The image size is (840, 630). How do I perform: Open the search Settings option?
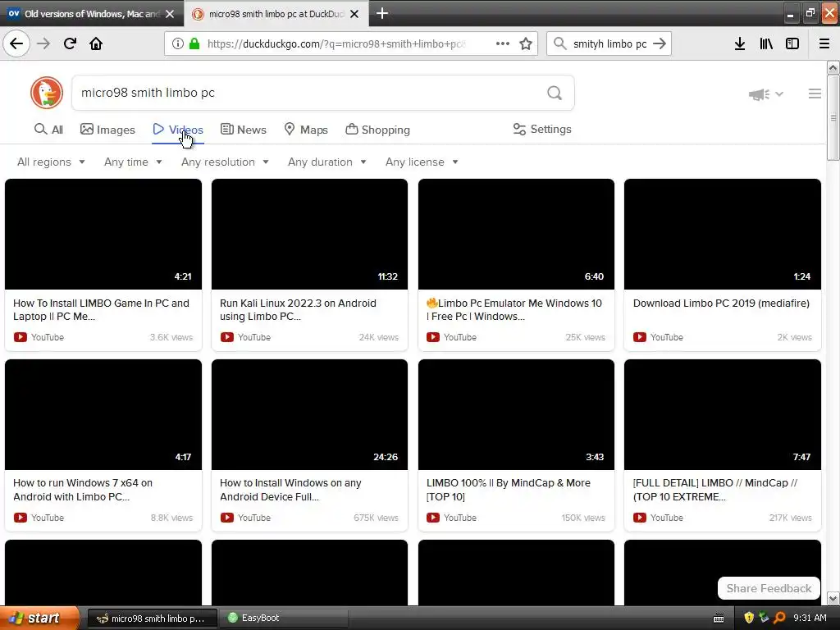(542, 129)
